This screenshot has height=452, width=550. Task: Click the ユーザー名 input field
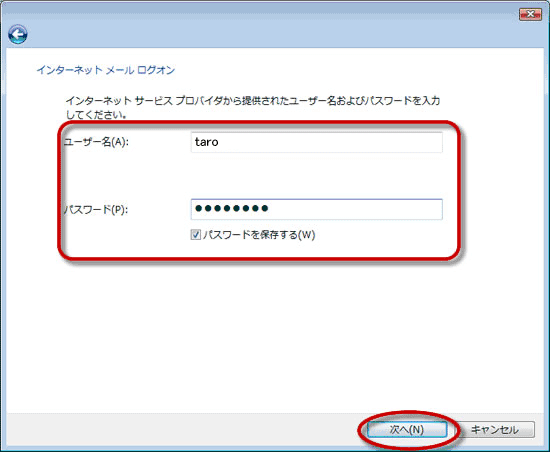tap(316, 142)
